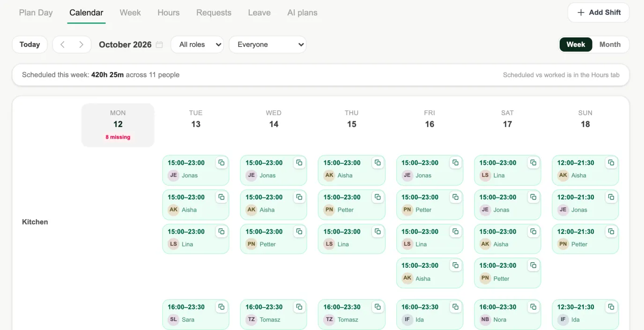The height and width of the screenshot is (330, 644).
Task: Switch to Week view toggle
Action: (576, 44)
